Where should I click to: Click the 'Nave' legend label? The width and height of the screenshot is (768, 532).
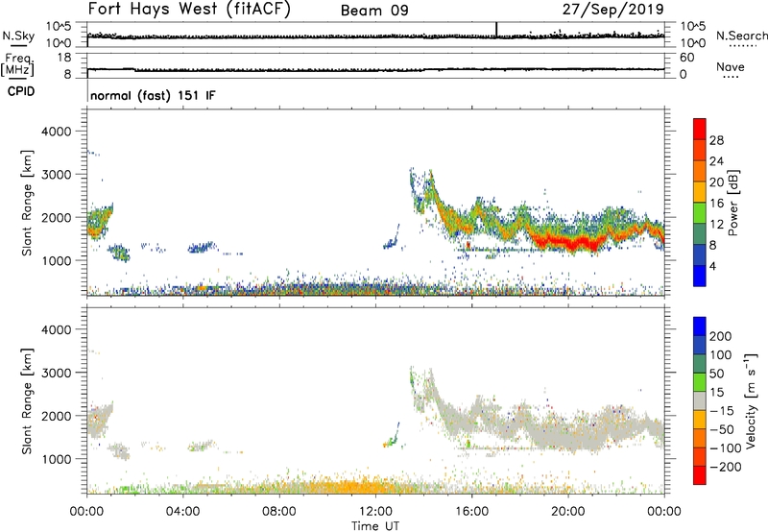(731, 66)
